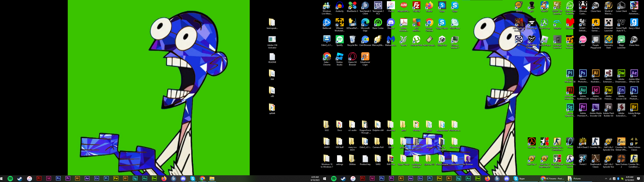Launch World of Warcraft shortcut
Screen dimensions: 644x182
608,8
